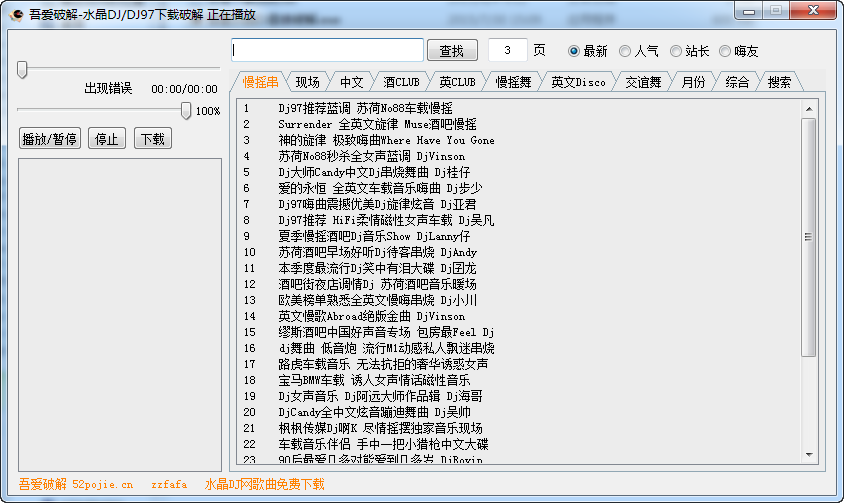Focus the search keyword text field
The width and height of the screenshot is (844, 503).
pos(328,50)
